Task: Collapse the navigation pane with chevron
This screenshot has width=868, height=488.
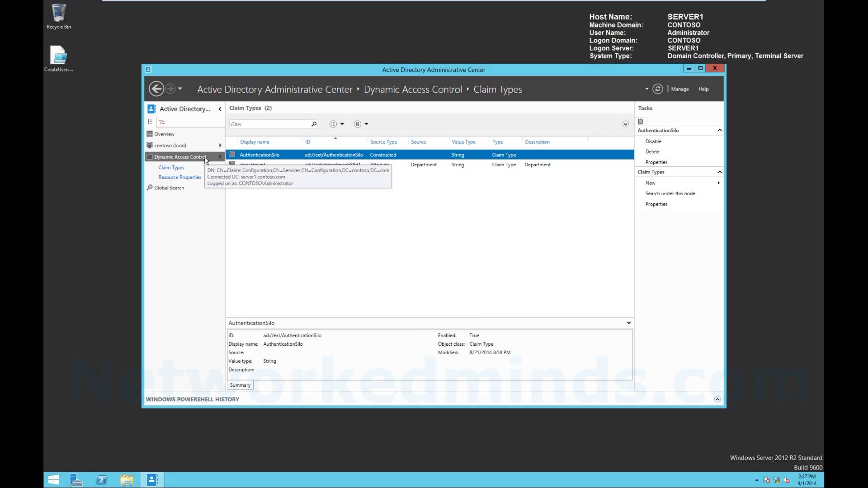Action: click(x=220, y=109)
